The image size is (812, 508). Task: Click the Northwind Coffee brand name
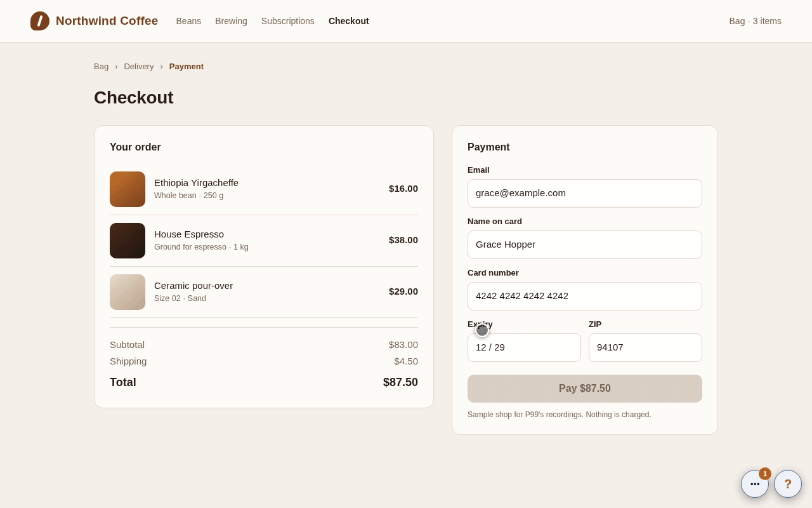click(107, 21)
